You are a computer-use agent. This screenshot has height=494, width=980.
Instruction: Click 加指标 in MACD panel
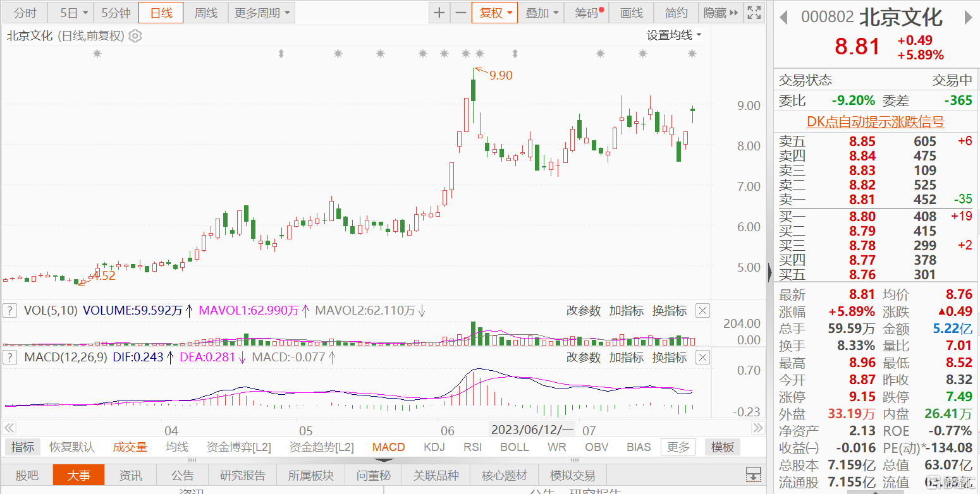click(x=626, y=358)
